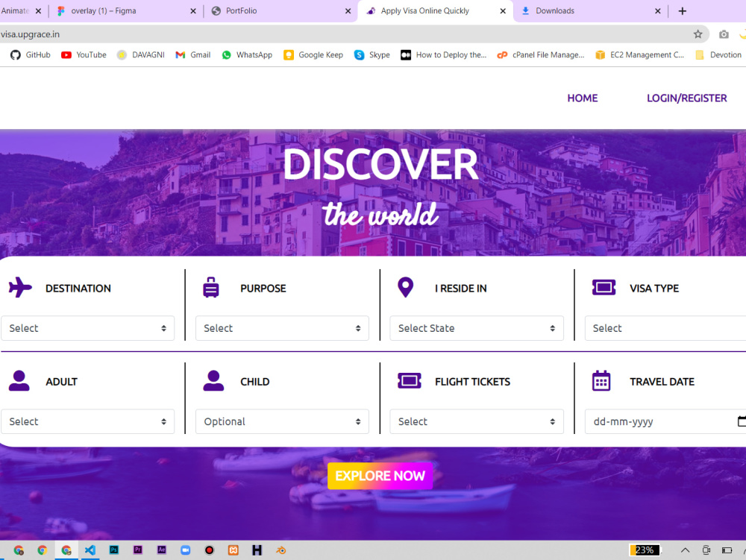Click the airplane icon beside DESTINATION
This screenshot has width=746, height=560.
(20, 287)
